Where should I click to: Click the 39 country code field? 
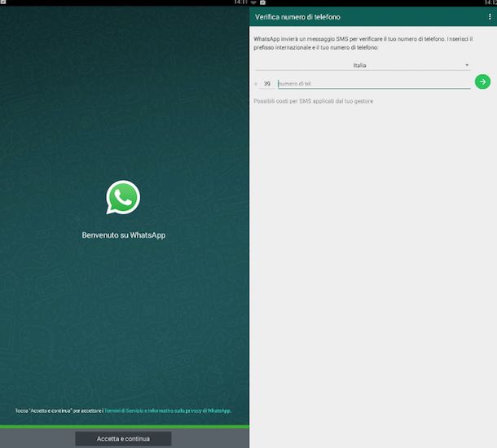click(x=267, y=84)
